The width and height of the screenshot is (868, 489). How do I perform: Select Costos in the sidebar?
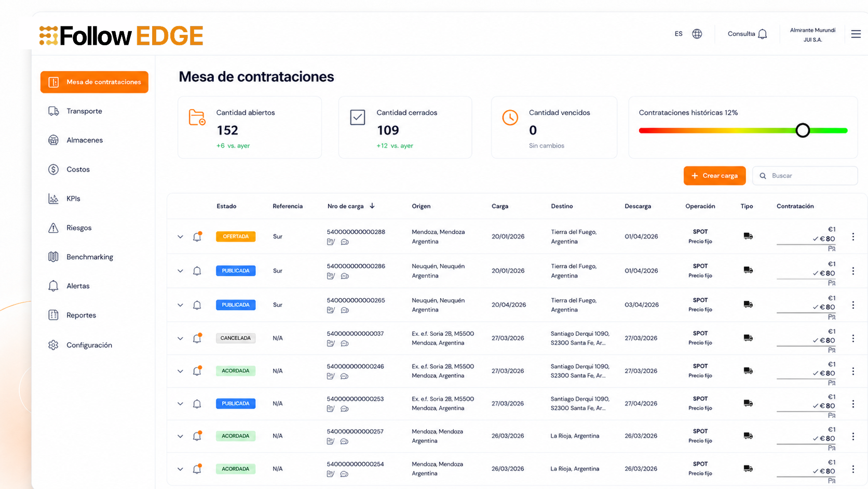click(69, 169)
